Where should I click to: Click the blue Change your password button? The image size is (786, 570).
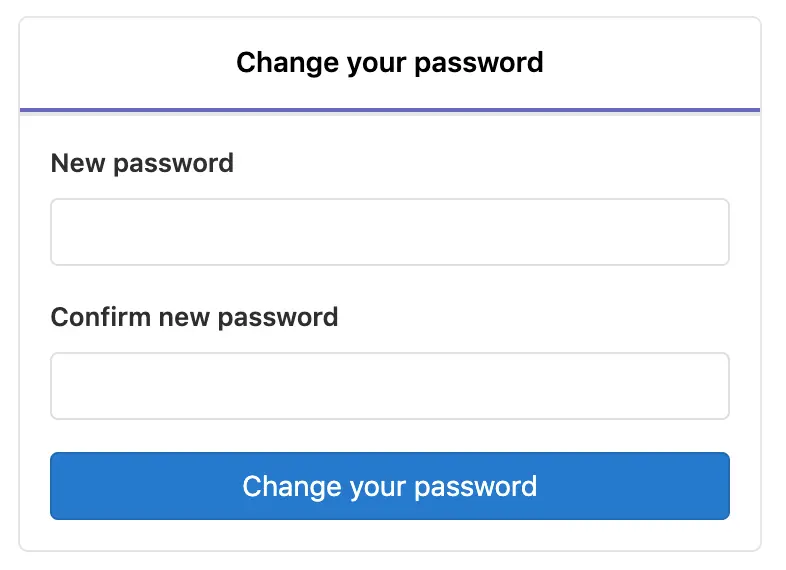pyautogui.click(x=389, y=486)
